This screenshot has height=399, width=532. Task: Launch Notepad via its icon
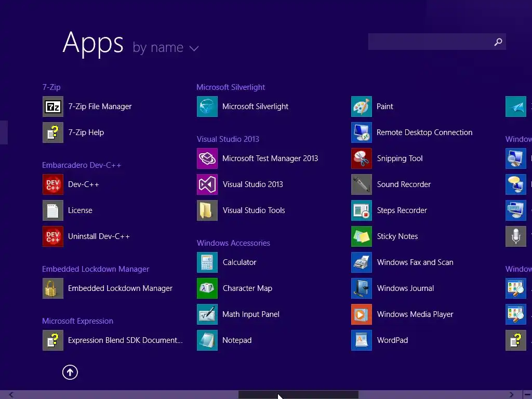(207, 340)
